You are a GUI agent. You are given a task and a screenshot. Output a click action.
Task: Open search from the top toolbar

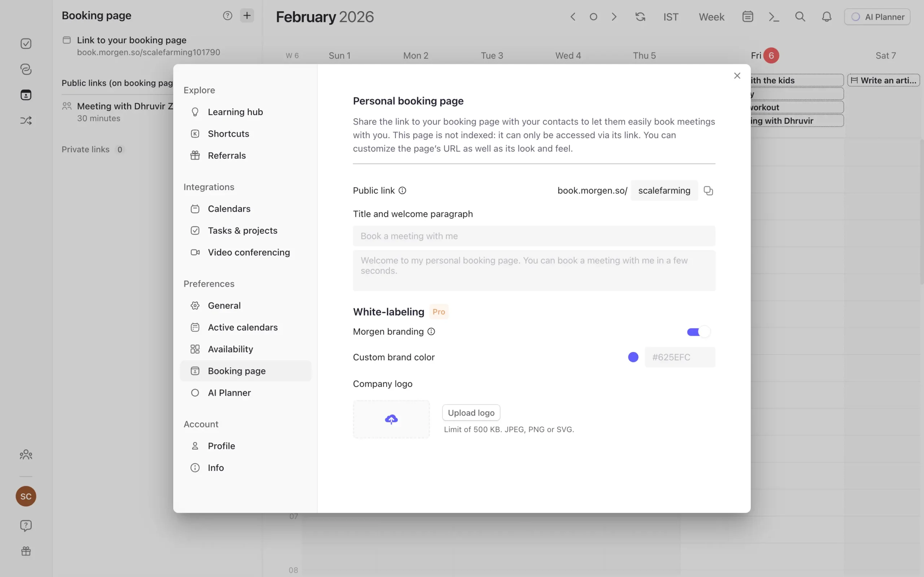click(801, 17)
